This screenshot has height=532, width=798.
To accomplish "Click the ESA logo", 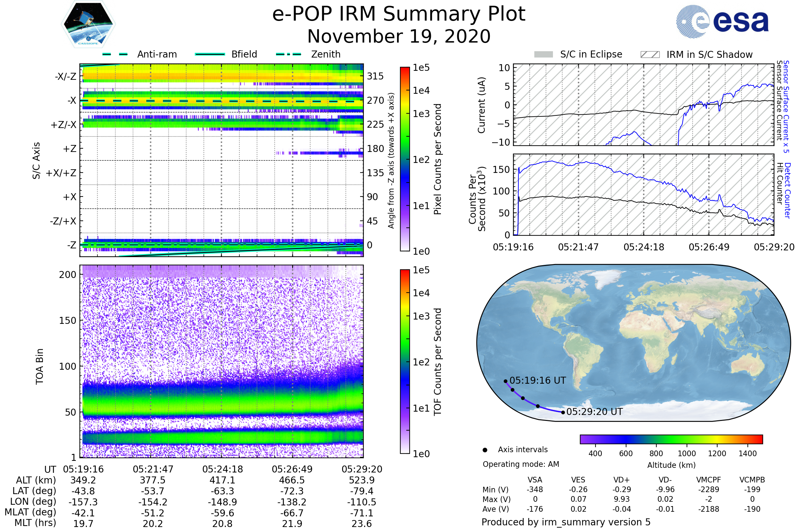I will [722, 22].
